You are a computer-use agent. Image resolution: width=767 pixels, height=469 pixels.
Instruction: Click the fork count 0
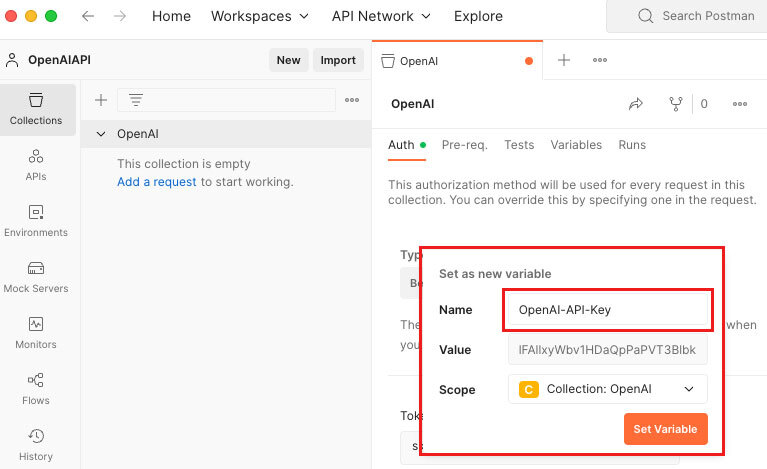tap(704, 104)
